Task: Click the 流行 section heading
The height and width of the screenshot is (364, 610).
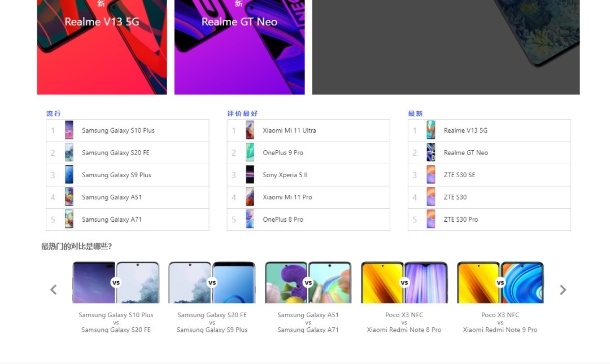Action: click(54, 113)
